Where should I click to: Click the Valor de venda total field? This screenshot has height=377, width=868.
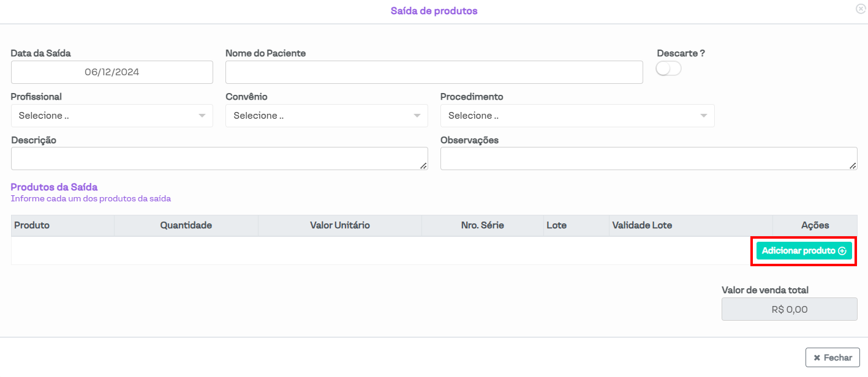(789, 309)
